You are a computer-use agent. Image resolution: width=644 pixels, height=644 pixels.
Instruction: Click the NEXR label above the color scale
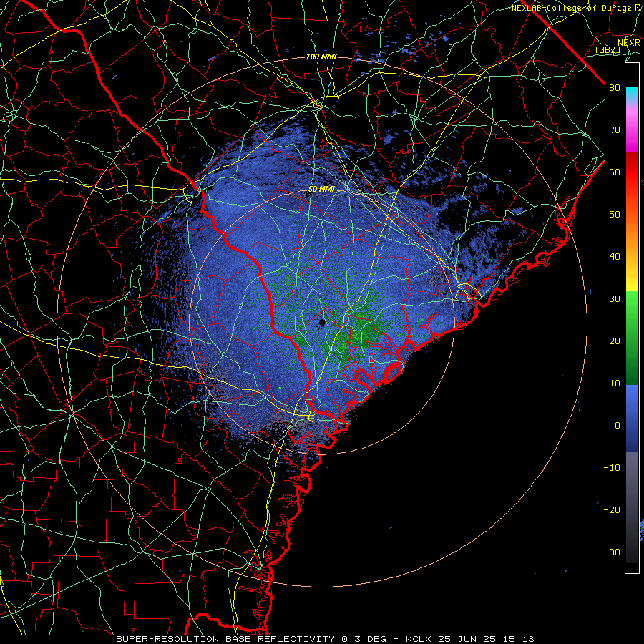pyautogui.click(x=629, y=43)
